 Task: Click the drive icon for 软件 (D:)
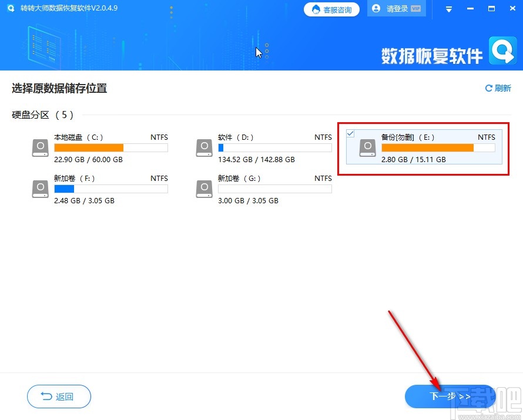[x=203, y=147]
